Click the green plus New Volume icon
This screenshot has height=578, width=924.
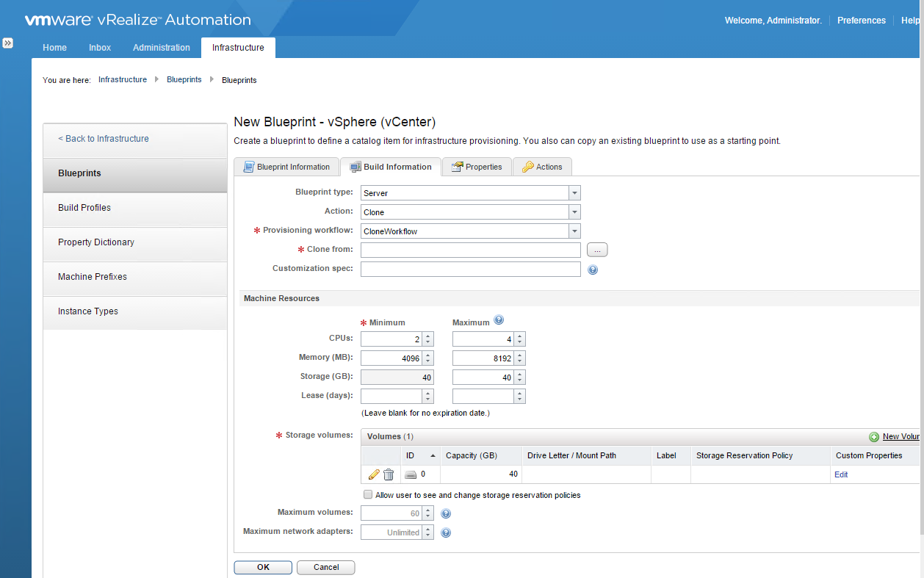coord(874,437)
